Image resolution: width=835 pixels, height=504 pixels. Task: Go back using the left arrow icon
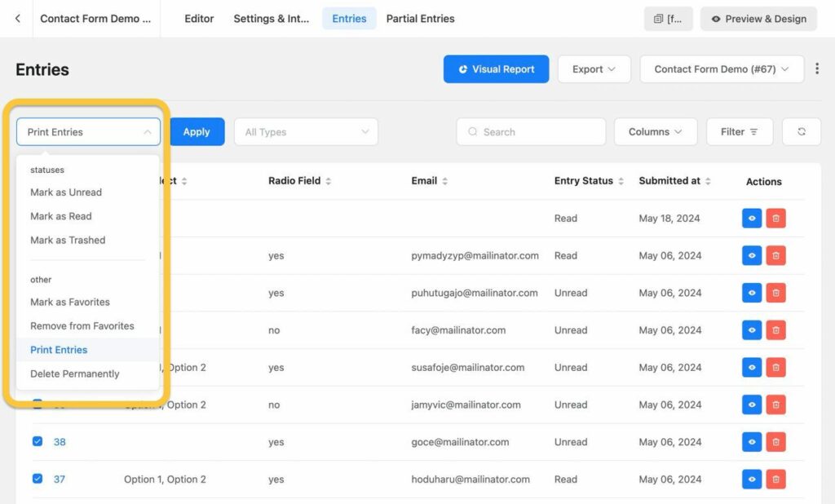(x=18, y=19)
